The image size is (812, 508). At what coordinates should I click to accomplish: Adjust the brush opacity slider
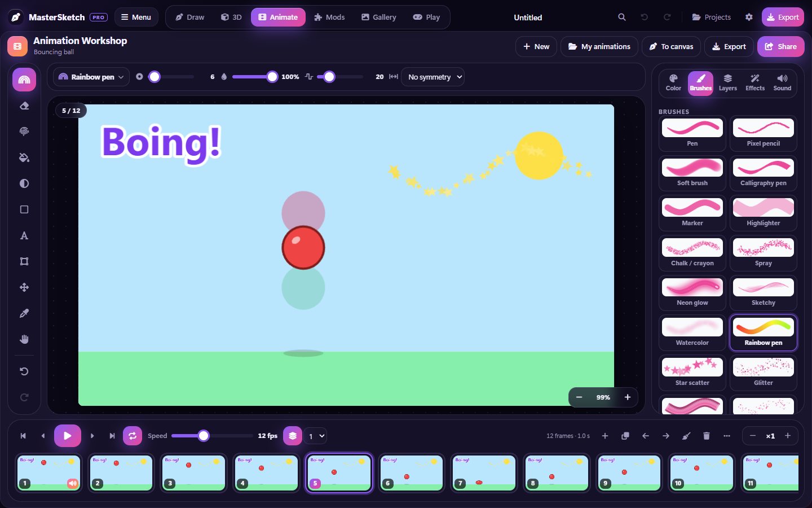[x=255, y=77]
